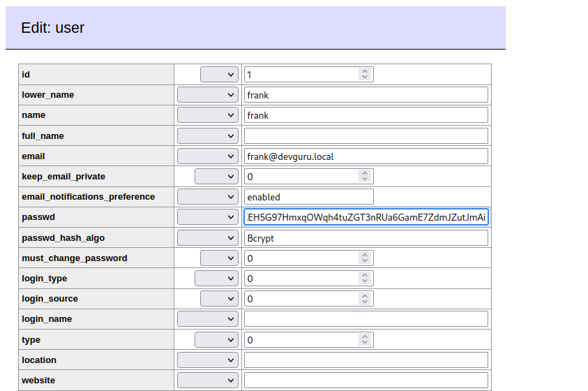Expand function dropdown for lower_name row
The width and height of the screenshot is (588, 391).
pyautogui.click(x=208, y=95)
